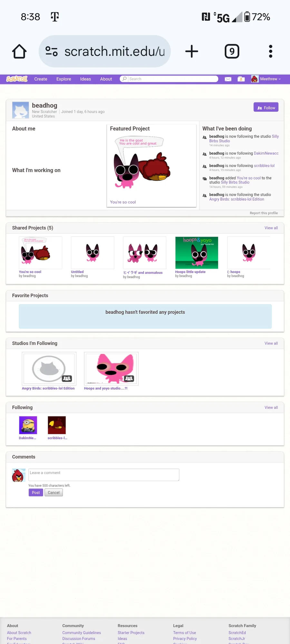Open the Messages envelope icon
This screenshot has width=290, height=644.
pyautogui.click(x=228, y=79)
